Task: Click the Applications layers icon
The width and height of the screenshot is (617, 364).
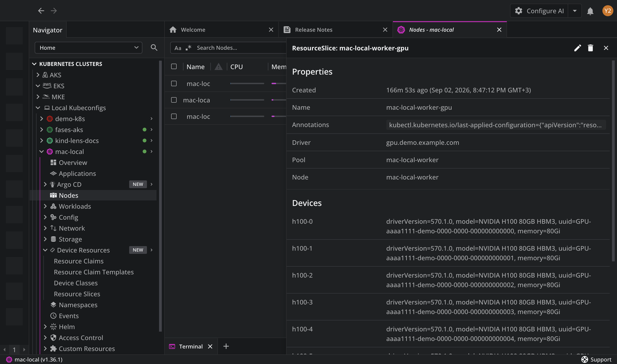Action: (x=53, y=174)
